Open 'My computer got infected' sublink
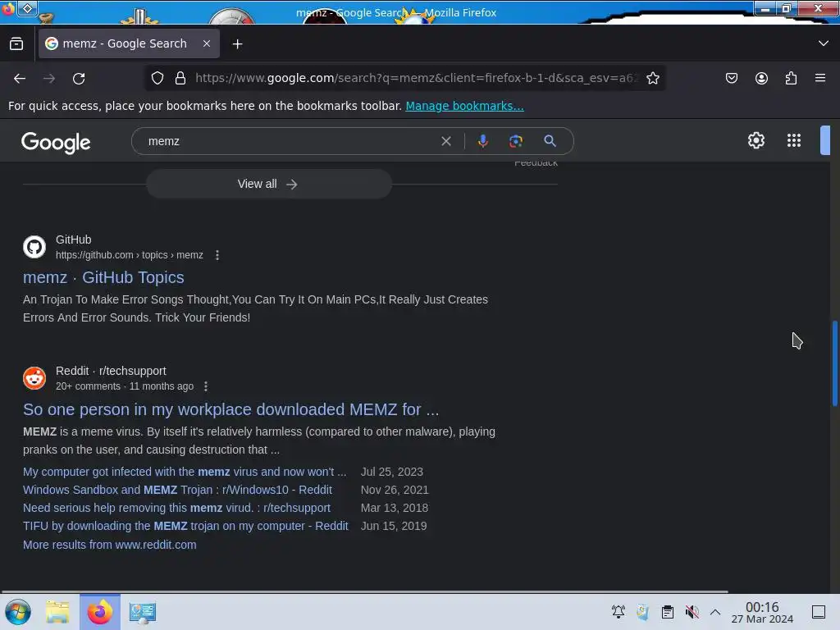The width and height of the screenshot is (840, 630). (185, 472)
